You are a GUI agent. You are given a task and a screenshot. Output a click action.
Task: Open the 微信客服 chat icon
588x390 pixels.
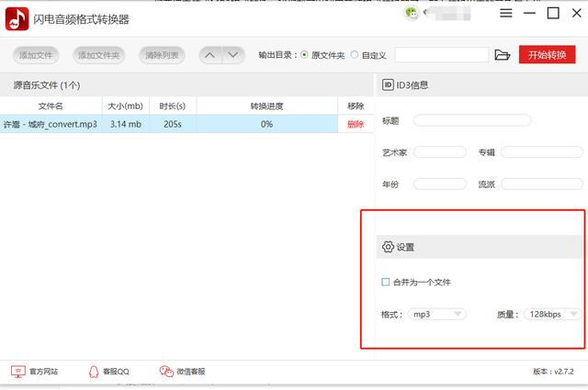click(x=166, y=372)
